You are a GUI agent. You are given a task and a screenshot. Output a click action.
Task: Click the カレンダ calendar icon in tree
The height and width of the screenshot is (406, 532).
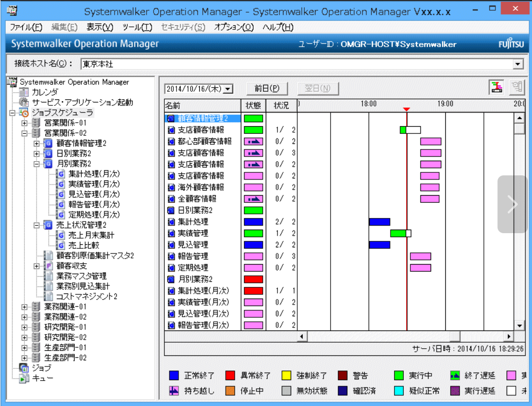(x=24, y=92)
